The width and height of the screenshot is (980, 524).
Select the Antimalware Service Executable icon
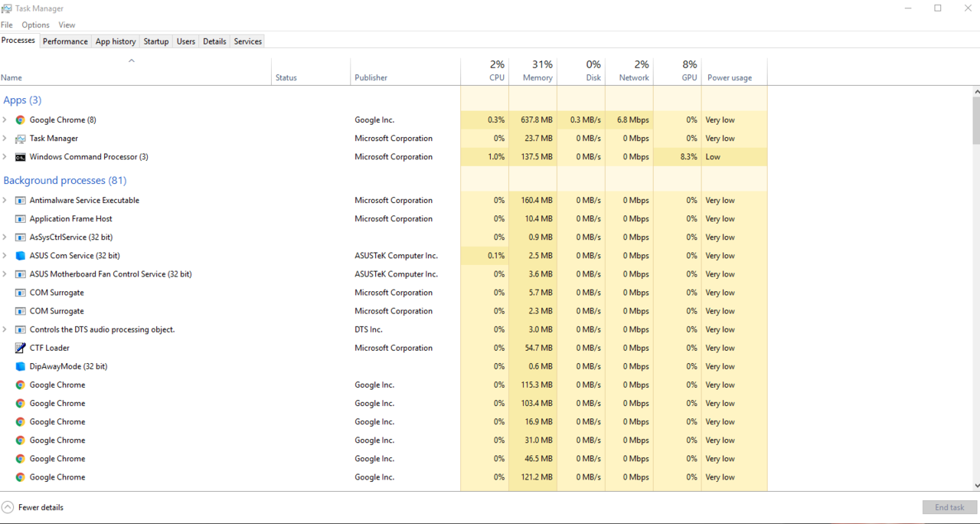coord(21,201)
